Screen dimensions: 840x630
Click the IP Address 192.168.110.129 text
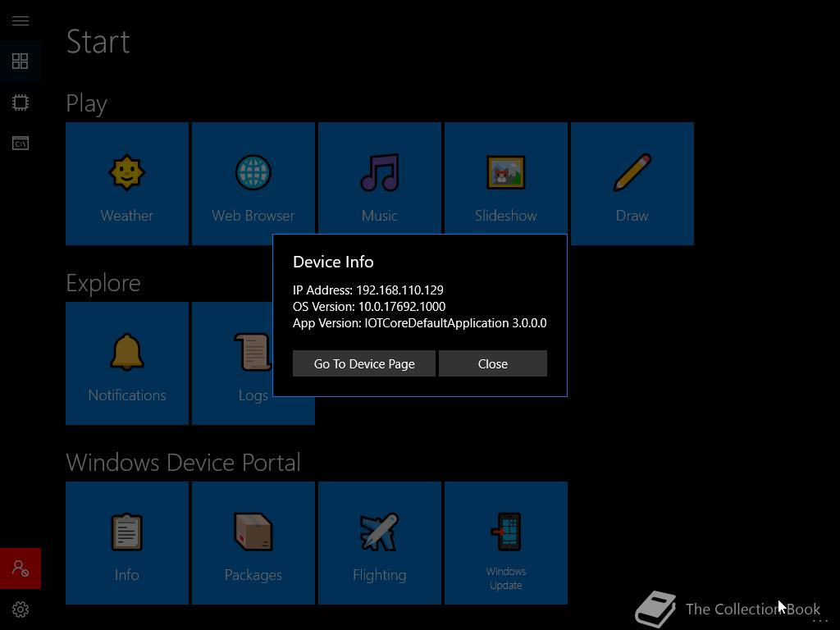[368, 290]
